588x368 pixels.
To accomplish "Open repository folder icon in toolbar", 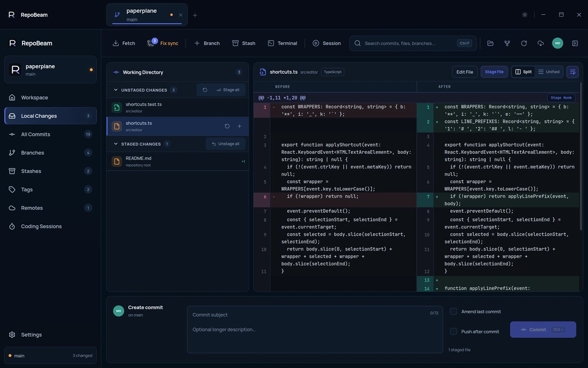I will click(x=490, y=43).
